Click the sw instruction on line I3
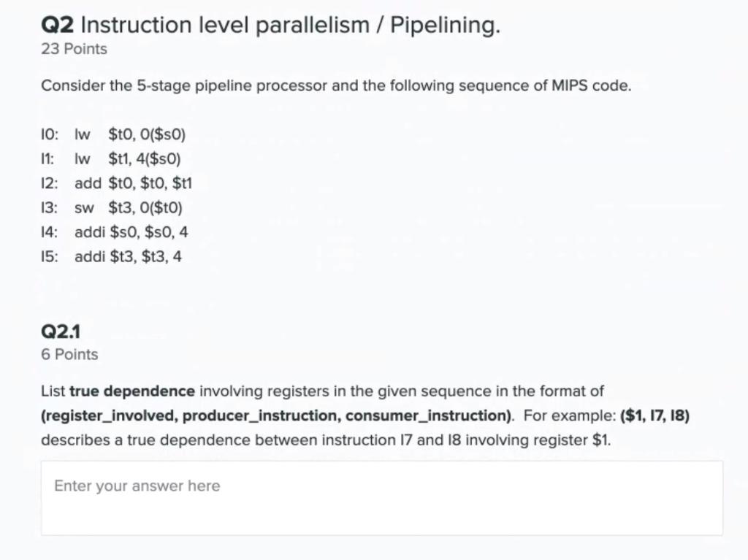 (83, 207)
